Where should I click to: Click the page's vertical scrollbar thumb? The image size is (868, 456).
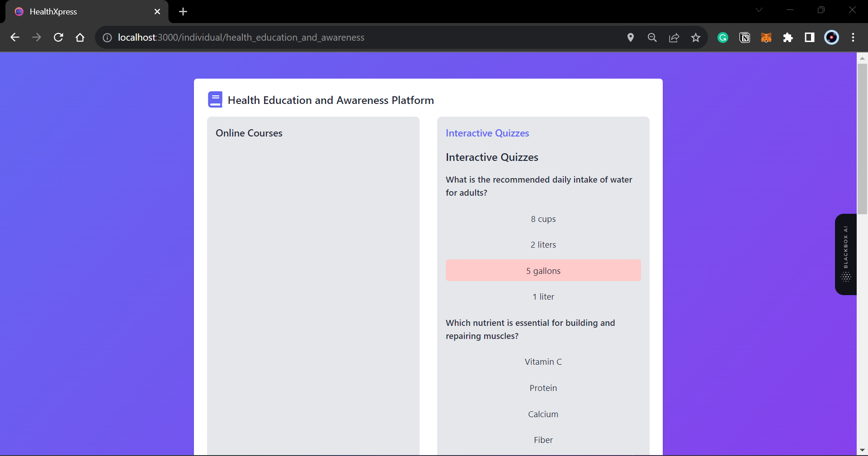tap(862, 139)
